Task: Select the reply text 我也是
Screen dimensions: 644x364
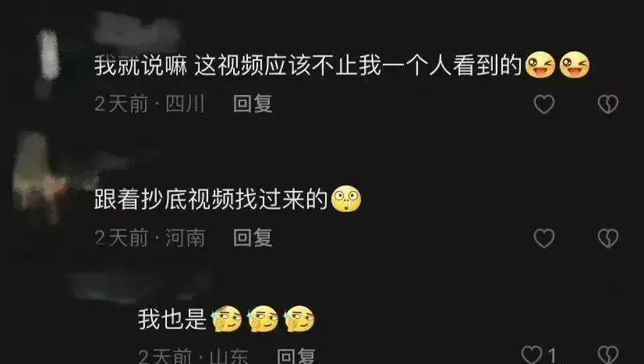Action: (x=172, y=320)
